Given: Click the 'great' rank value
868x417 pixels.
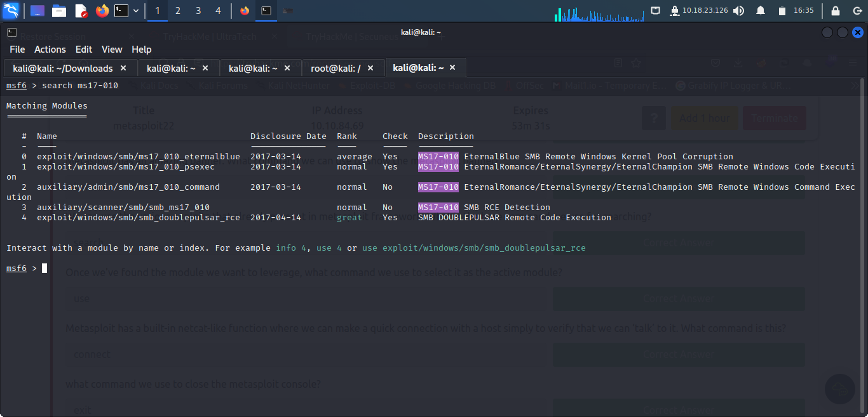Looking at the screenshot, I should pos(349,218).
